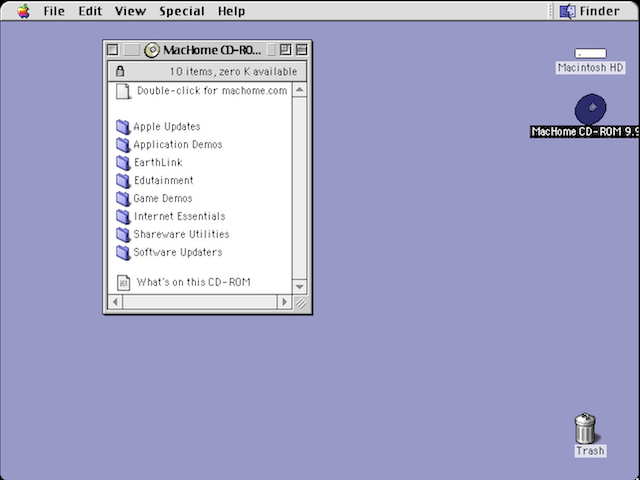The image size is (640, 480).
Task: Open the Special menu
Action: pos(182,11)
